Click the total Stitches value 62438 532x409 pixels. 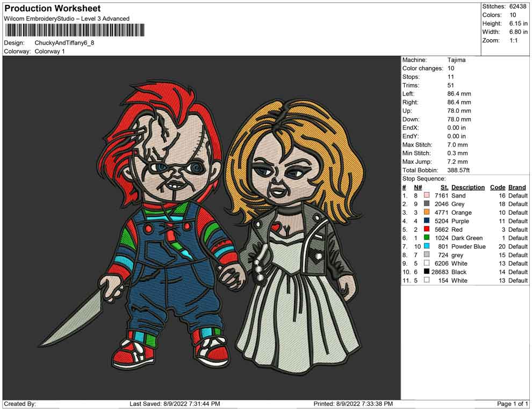(519, 6)
